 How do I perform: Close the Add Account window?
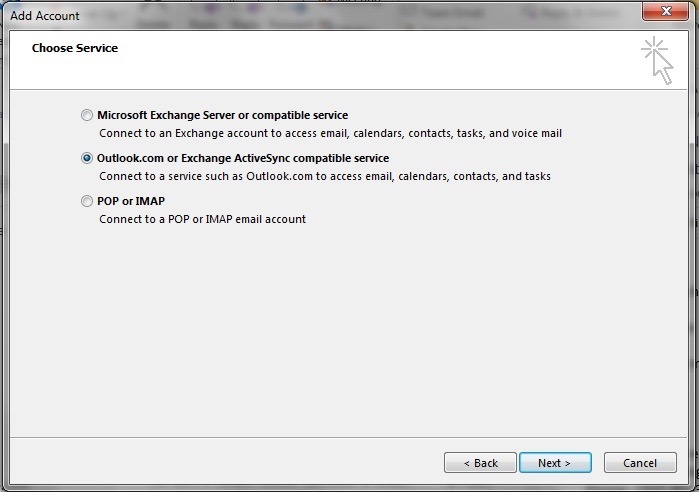(x=665, y=11)
